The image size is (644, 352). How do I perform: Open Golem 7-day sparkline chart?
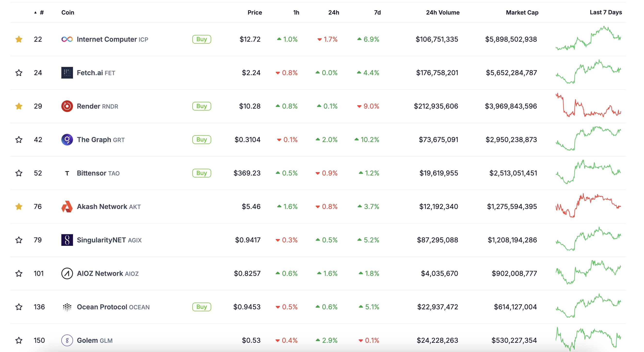[x=588, y=339]
